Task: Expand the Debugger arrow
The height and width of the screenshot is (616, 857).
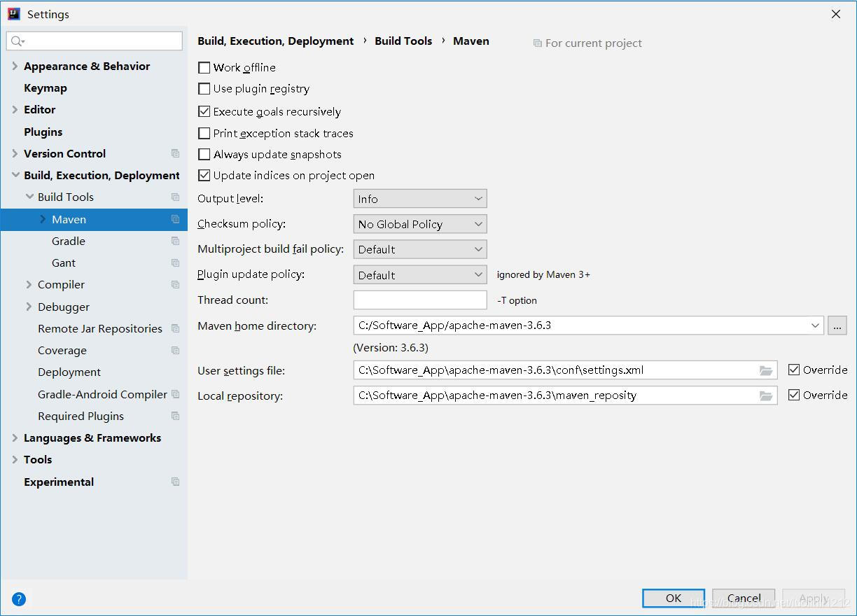Action: tap(29, 307)
